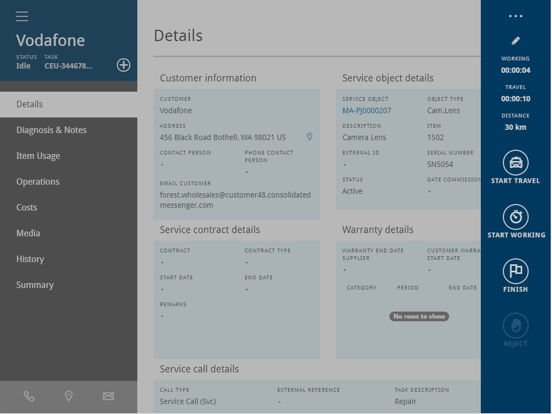Click the Cam.Lens object type value

pos(444,111)
